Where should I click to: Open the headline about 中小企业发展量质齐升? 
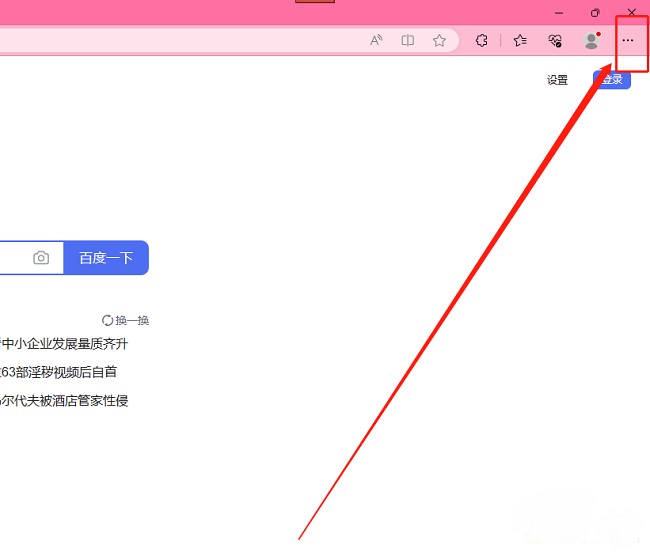coord(64,344)
